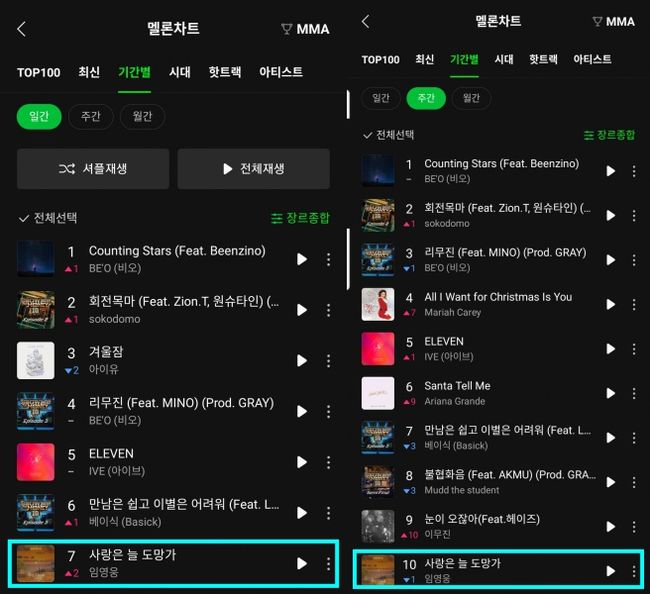Image resolution: width=650 pixels, height=594 pixels.
Task: Play Counting Stars in the daily chart
Action: [x=302, y=259]
